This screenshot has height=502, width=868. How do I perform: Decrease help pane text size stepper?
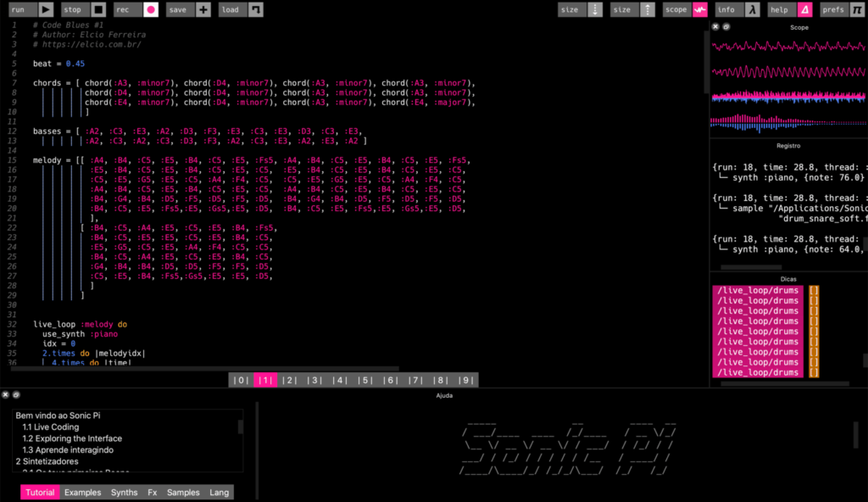coord(595,9)
